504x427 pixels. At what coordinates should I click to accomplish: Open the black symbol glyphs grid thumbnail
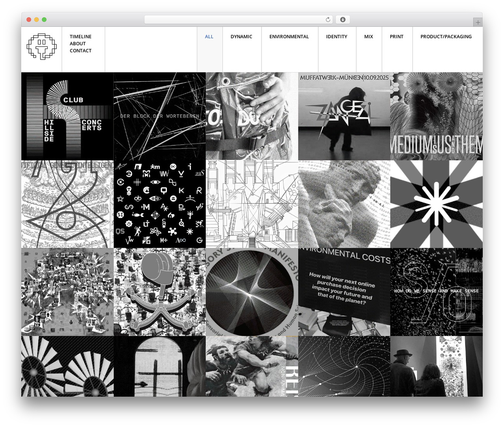coord(159,204)
